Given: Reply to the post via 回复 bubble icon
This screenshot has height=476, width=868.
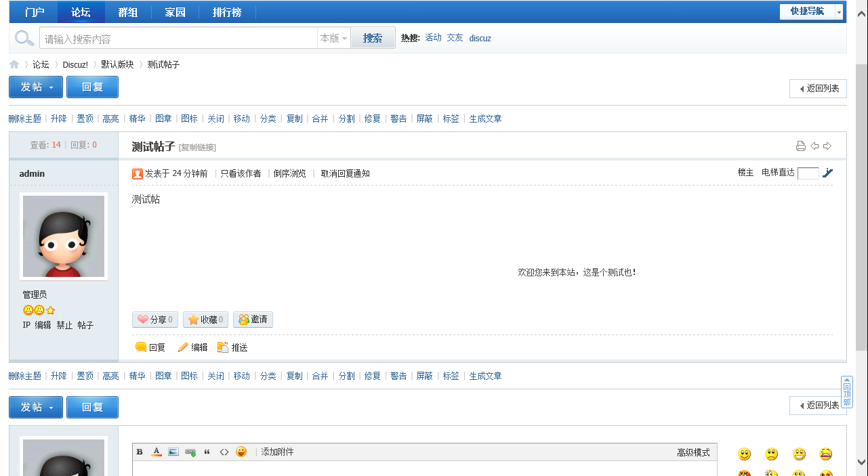Looking at the screenshot, I should click(x=150, y=347).
